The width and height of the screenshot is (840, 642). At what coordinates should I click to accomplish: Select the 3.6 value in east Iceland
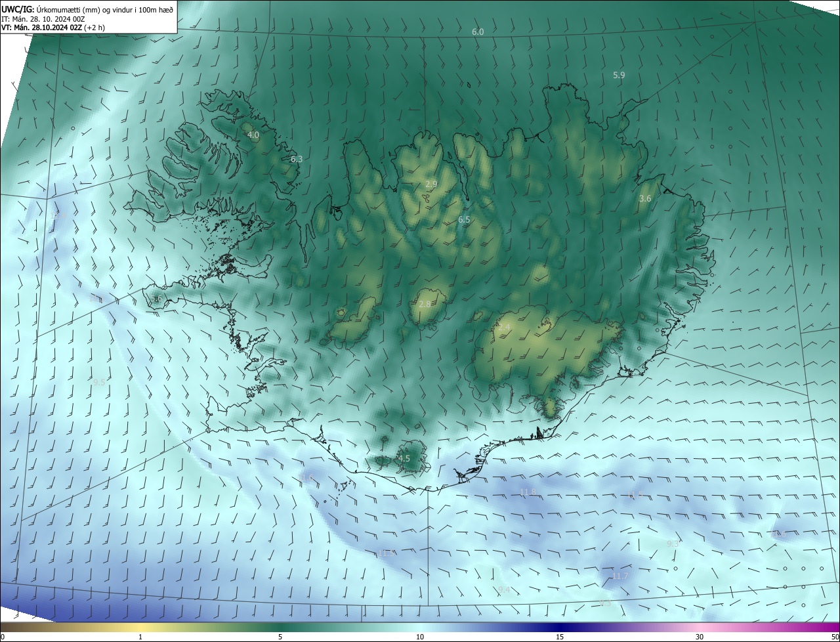tap(645, 198)
